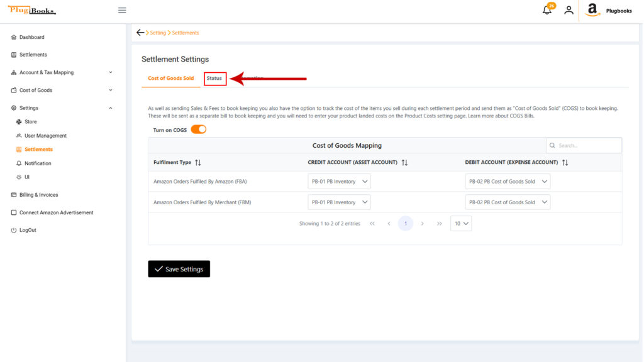Click the Search field above the mapping table
The height and width of the screenshot is (362, 644).
click(584, 145)
